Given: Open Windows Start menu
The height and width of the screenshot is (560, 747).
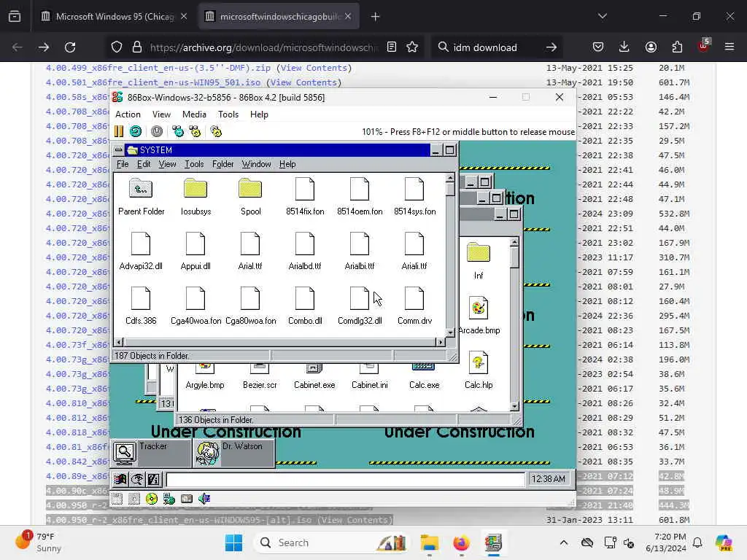Looking at the screenshot, I should (x=233, y=542).
